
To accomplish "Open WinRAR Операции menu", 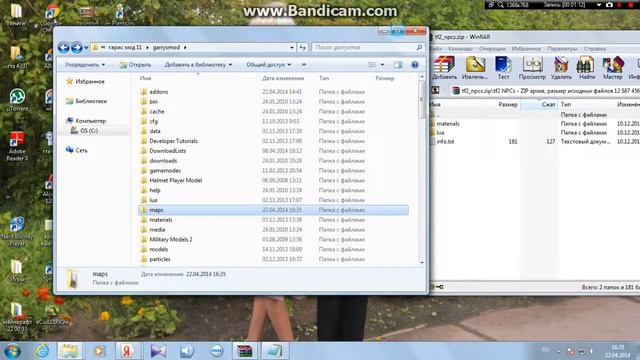I will tap(492, 49).
